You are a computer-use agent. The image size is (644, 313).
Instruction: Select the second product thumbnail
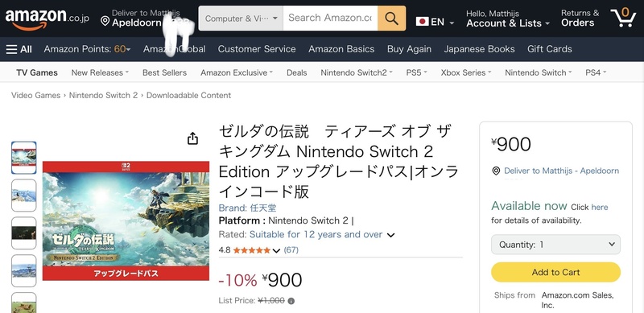pos(24,196)
